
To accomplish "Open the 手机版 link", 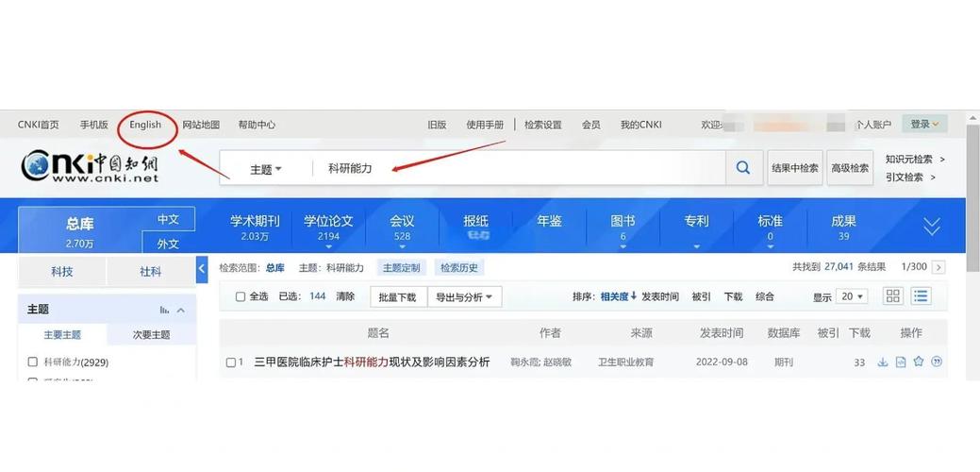I will [x=93, y=125].
